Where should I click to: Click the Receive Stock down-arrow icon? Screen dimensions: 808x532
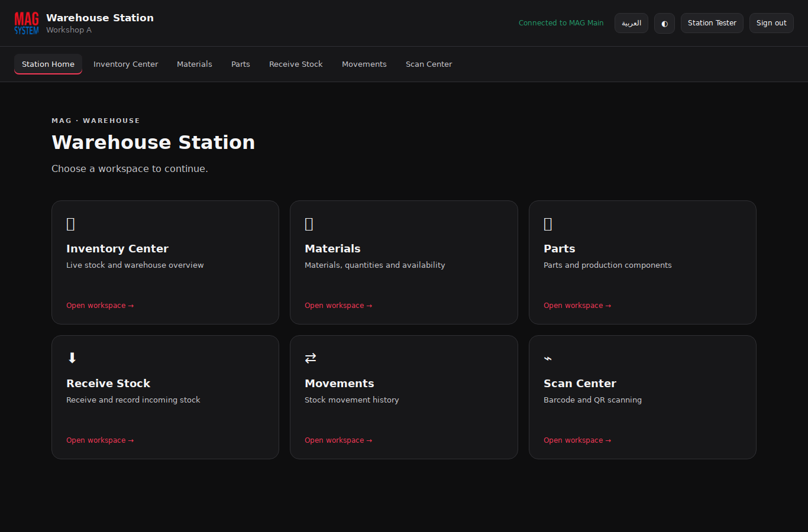pos(72,358)
